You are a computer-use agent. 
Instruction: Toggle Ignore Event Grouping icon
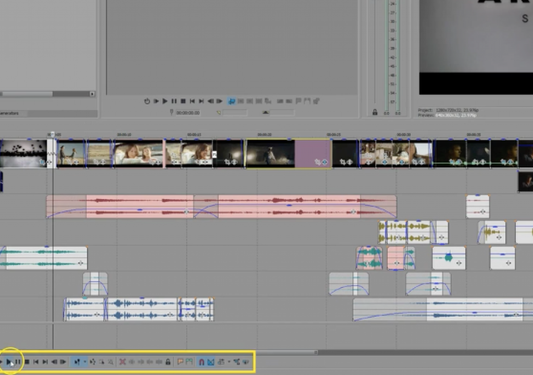coord(246,362)
